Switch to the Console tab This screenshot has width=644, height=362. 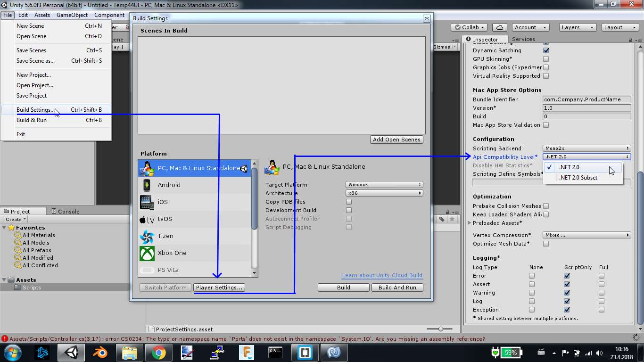tap(66, 212)
